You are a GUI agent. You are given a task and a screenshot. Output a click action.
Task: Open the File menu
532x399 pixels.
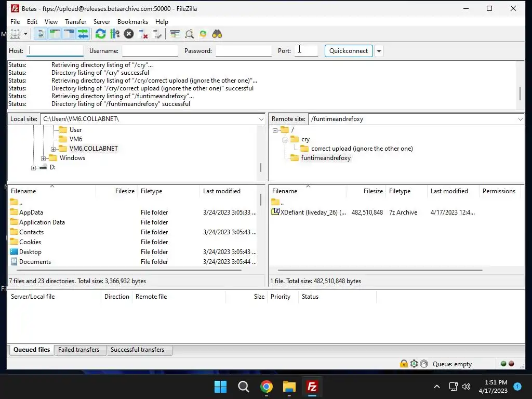tap(15, 22)
